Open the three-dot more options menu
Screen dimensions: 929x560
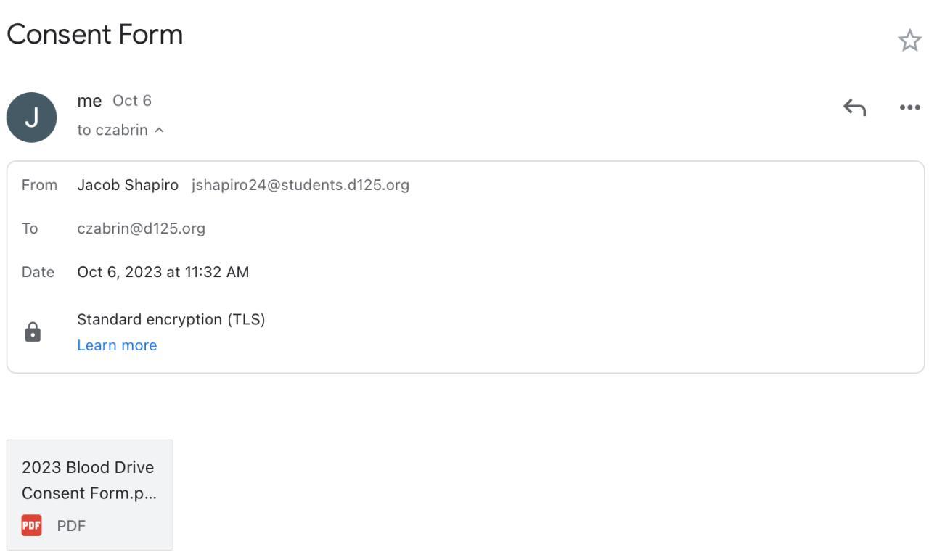(x=909, y=107)
